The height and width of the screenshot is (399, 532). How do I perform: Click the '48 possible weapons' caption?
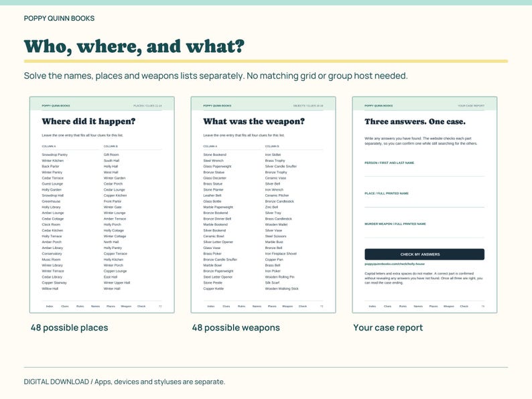tap(236, 327)
